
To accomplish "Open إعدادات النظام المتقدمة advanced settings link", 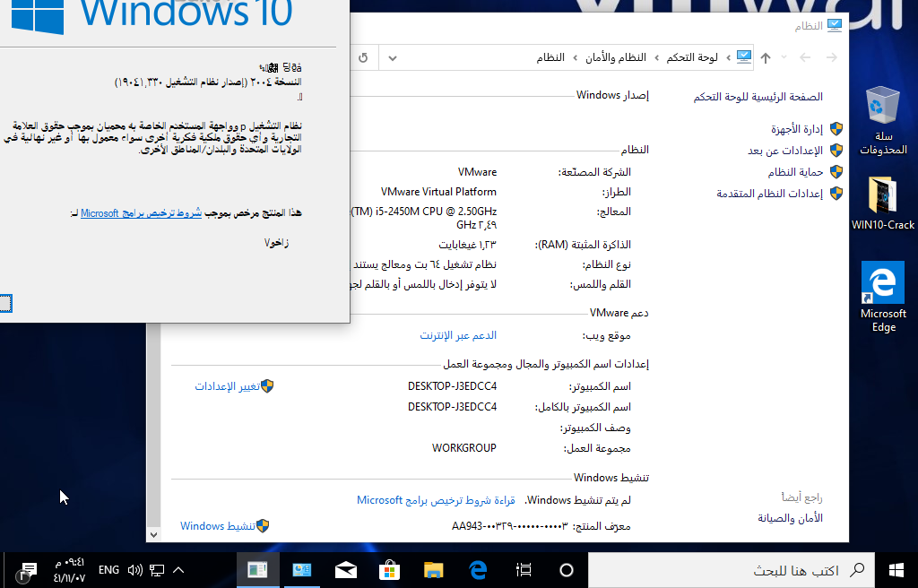I will pyautogui.click(x=769, y=194).
